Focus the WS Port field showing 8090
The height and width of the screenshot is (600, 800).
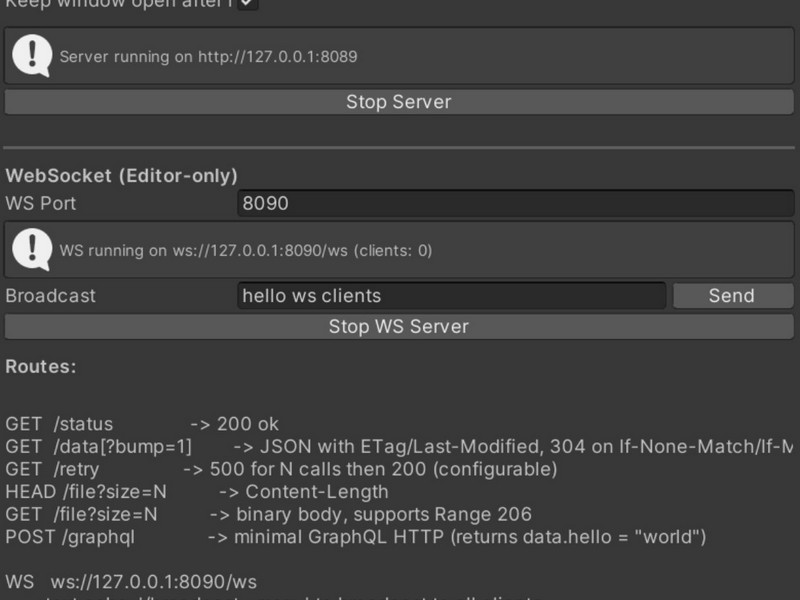515,203
